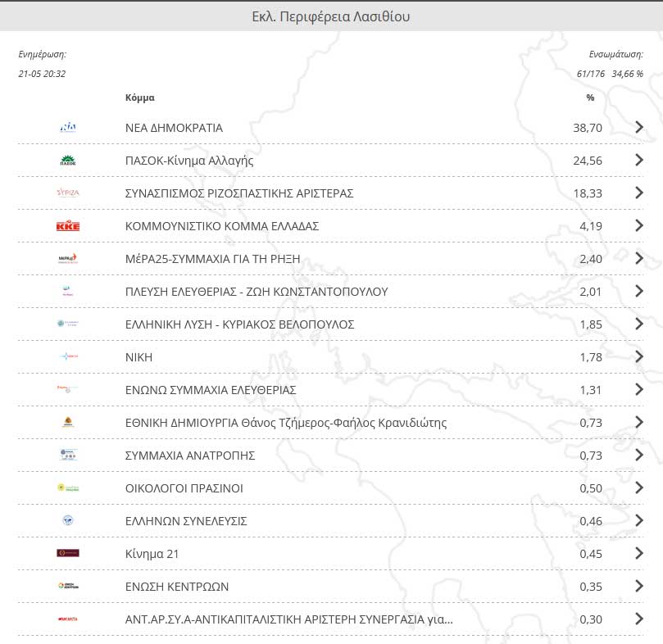Viewport: 663px width, 644px height.
Task: Click the % column header
Action: [x=590, y=98]
